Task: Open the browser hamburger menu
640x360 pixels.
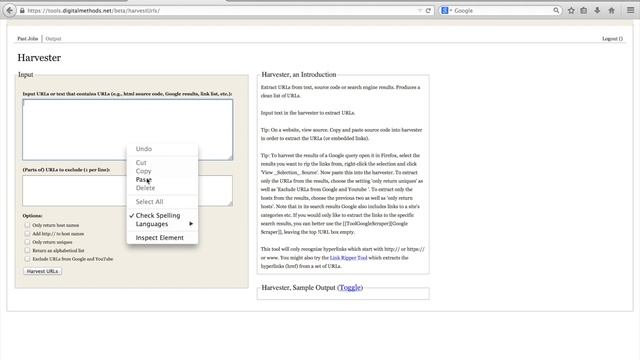Action: coord(631,11)
